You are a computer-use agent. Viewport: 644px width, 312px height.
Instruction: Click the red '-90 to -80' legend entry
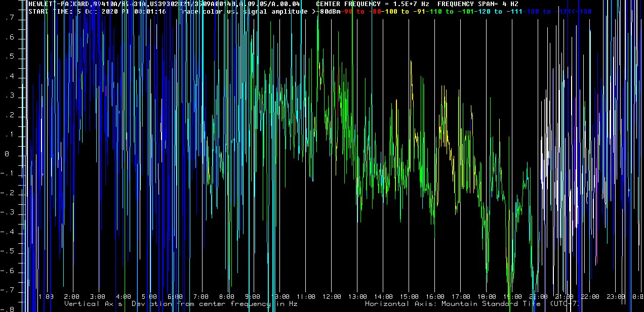coord(360,11)
